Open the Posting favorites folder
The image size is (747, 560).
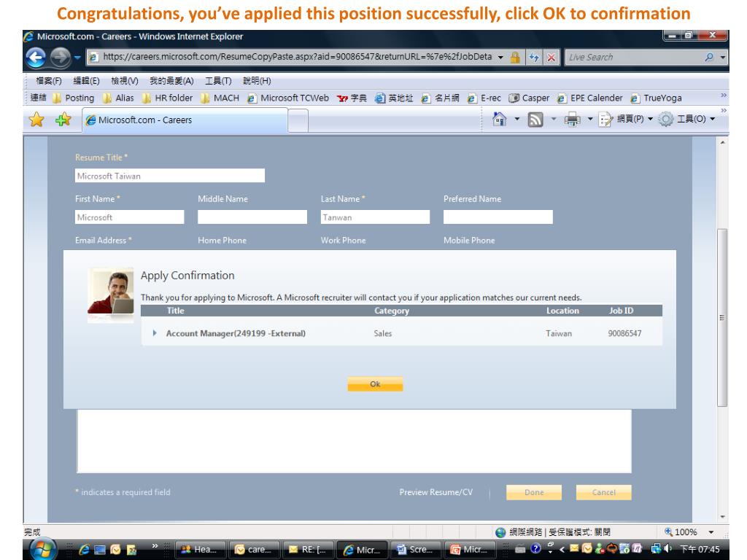point(74,98)
